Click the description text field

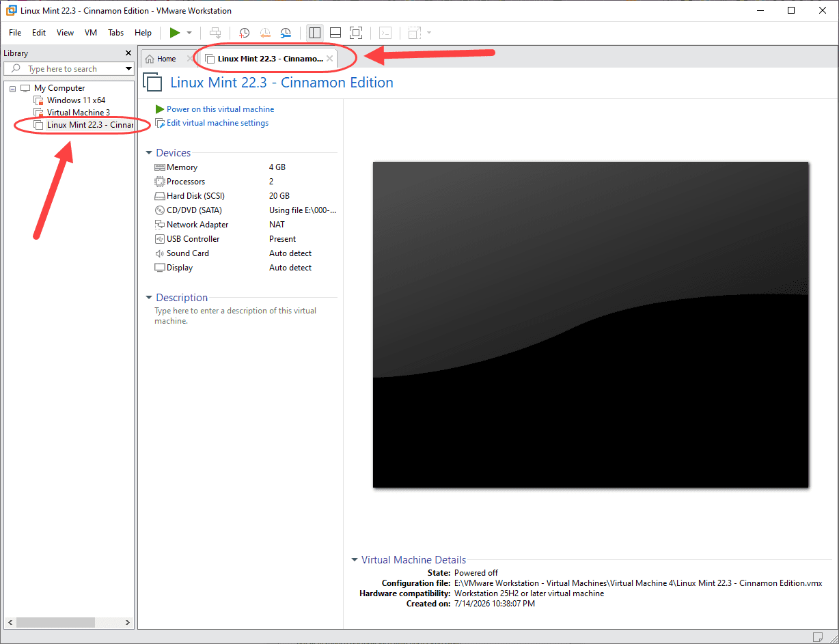pyautogui.click(x=236, y=316)
